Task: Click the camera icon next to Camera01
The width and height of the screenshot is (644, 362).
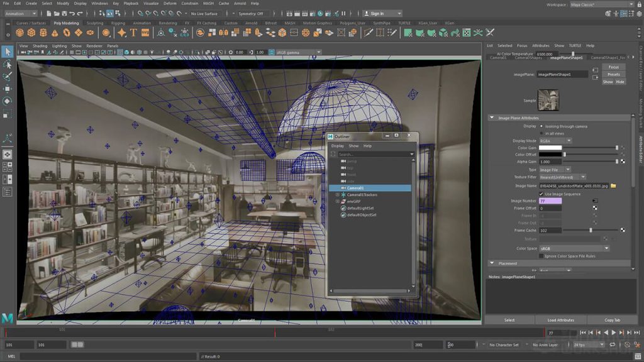Action: coord(343,187)
